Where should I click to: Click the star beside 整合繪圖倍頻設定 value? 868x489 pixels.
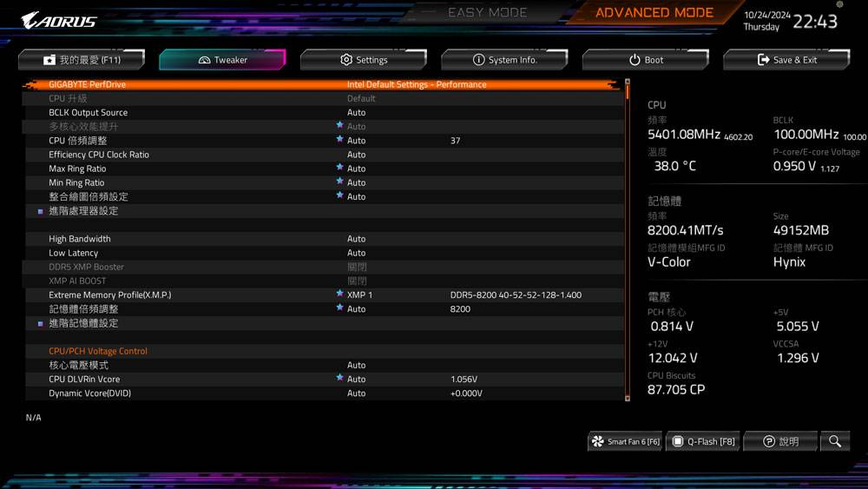tap(340, 195)
